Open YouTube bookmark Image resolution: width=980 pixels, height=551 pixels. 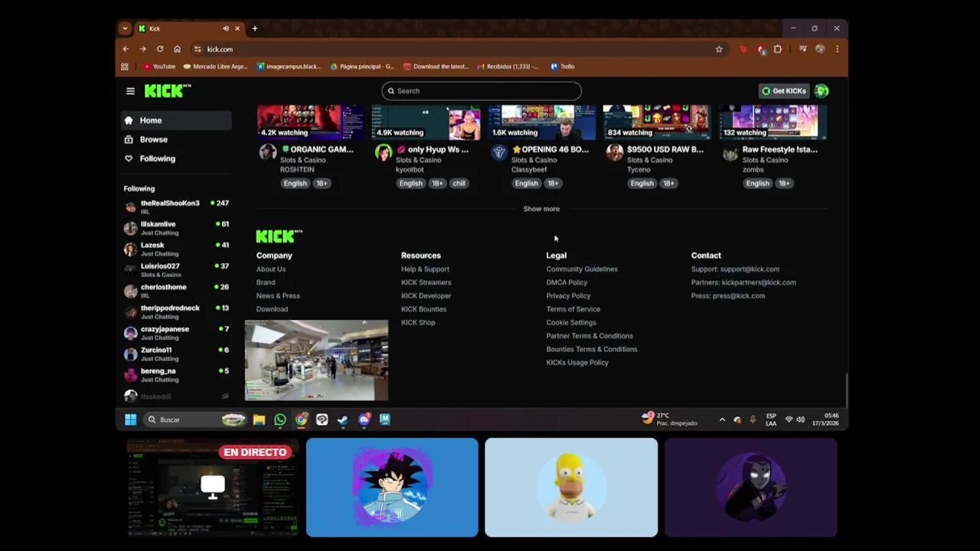tap(159, 67)
